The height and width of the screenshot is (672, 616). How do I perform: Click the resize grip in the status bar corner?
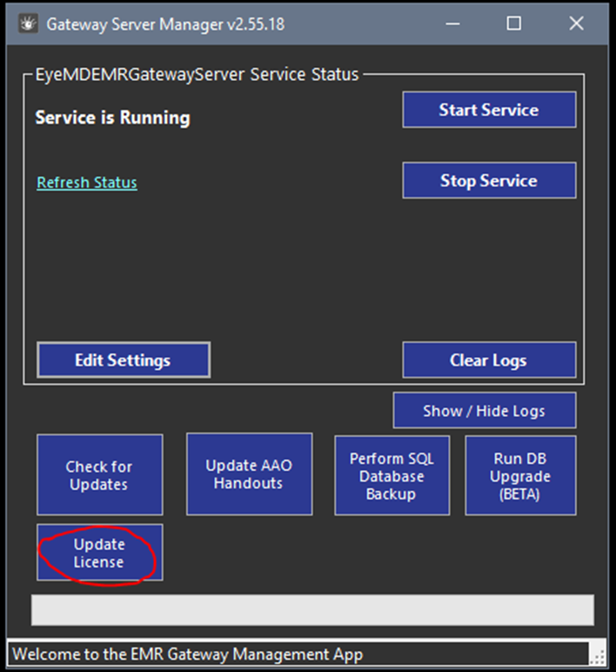(x=597, y=655)
